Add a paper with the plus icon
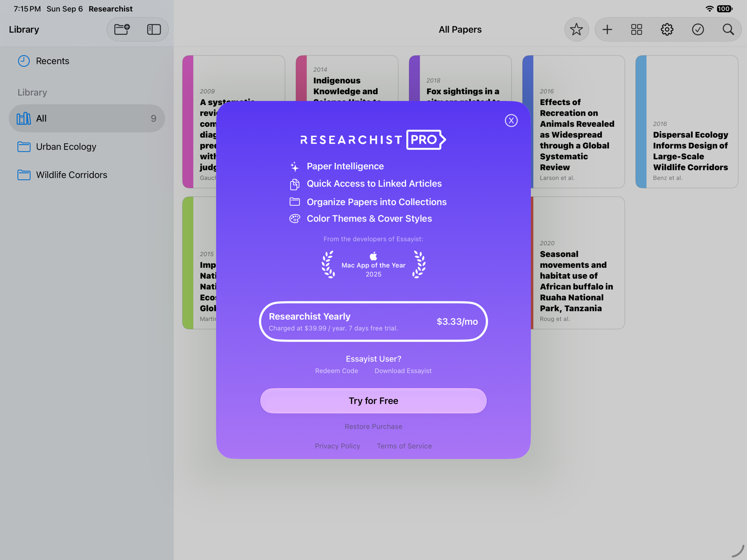Viewport: 747px width, 560px height. click(x=607, y=29)
